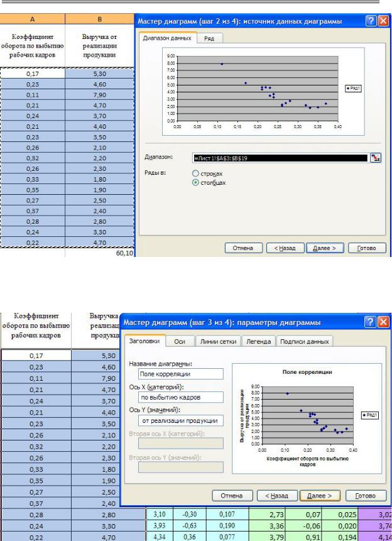
Task: Click cell with value '0,077'
Action: coord(227,537)
